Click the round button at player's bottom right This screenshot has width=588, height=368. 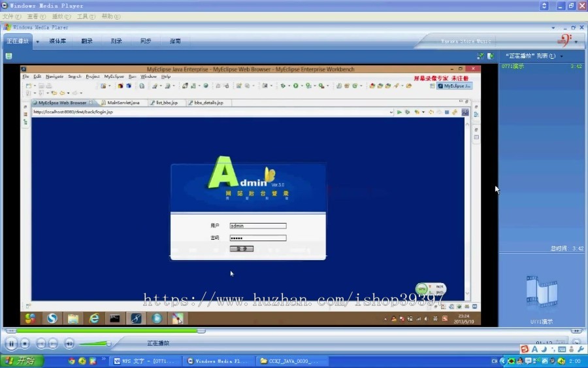pos(576,343)
